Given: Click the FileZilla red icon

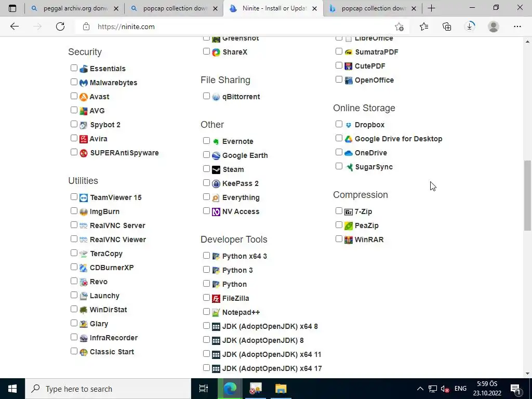Looking at the screenshot, I should click(216, 299).
